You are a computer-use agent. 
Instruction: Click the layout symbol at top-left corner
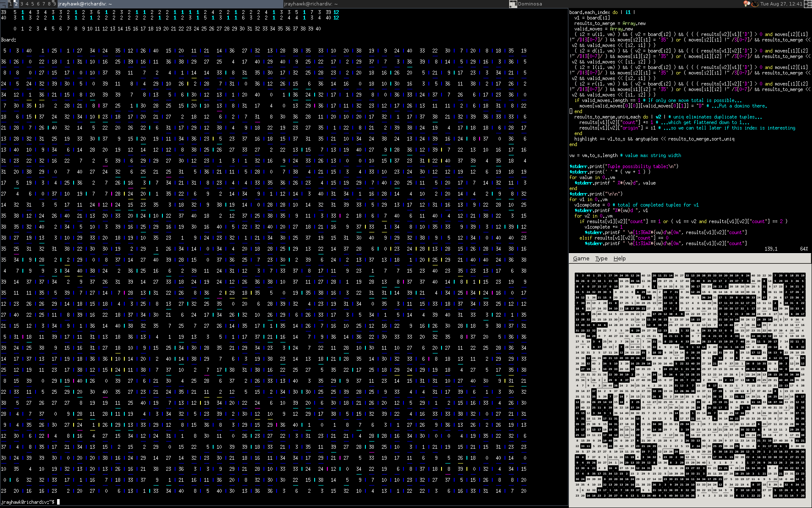tap(3, 5)
